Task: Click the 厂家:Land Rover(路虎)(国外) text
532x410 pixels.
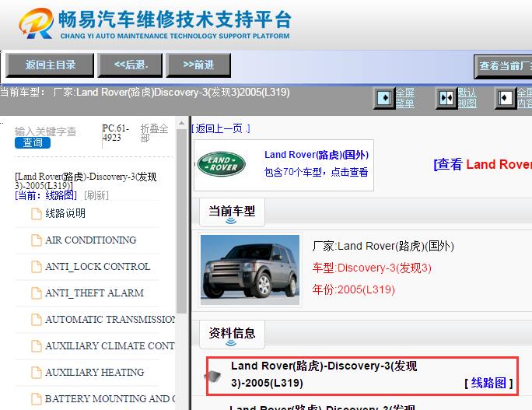Action: tap(383, 246)
